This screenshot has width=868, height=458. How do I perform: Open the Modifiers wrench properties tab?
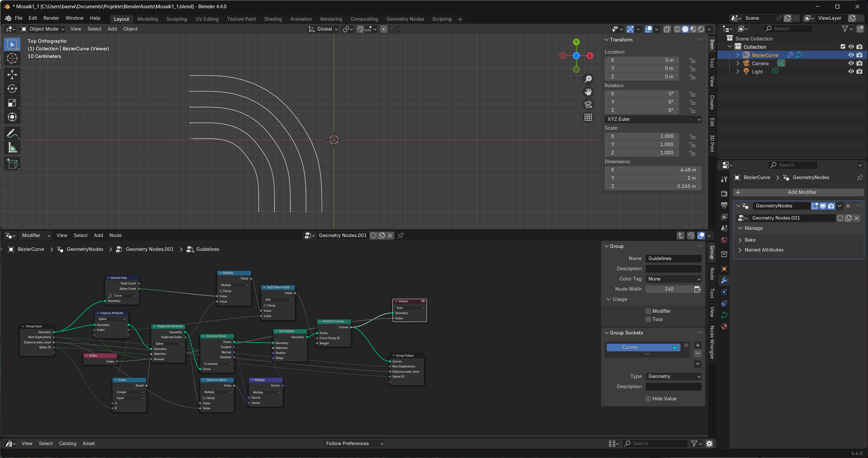pyautogui.click(x=724, y=281)
